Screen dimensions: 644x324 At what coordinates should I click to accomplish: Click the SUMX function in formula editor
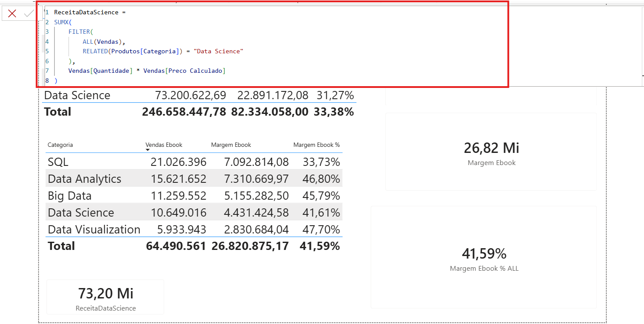[61, 22]
